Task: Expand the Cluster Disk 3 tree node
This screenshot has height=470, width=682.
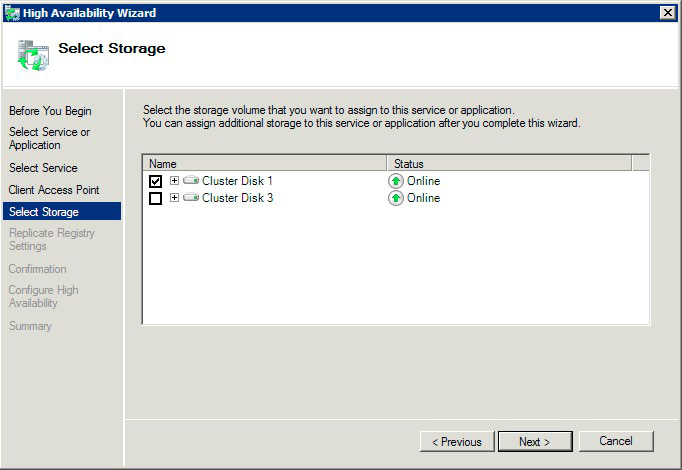Action: tap(174, 197)
